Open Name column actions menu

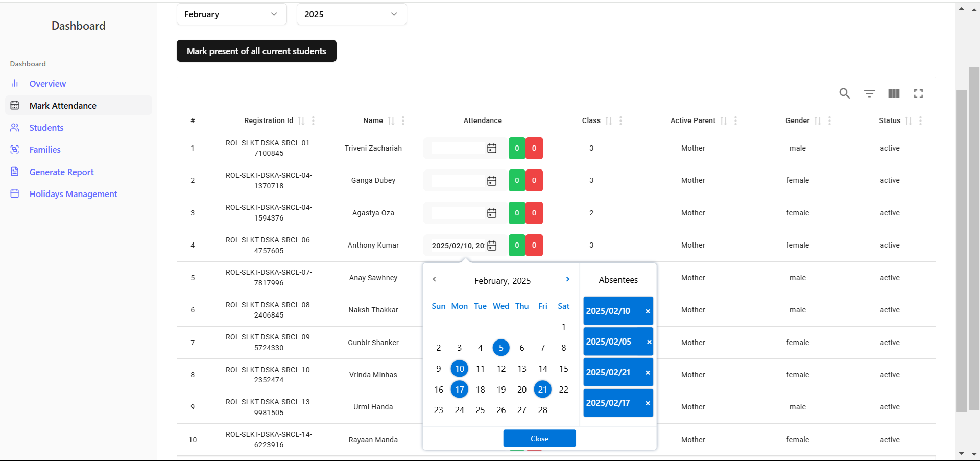tap(403, 121)
